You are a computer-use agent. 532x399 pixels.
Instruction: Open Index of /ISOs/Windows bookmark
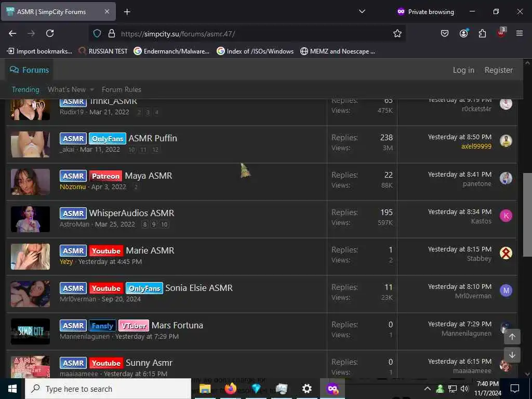coord(255,51)
